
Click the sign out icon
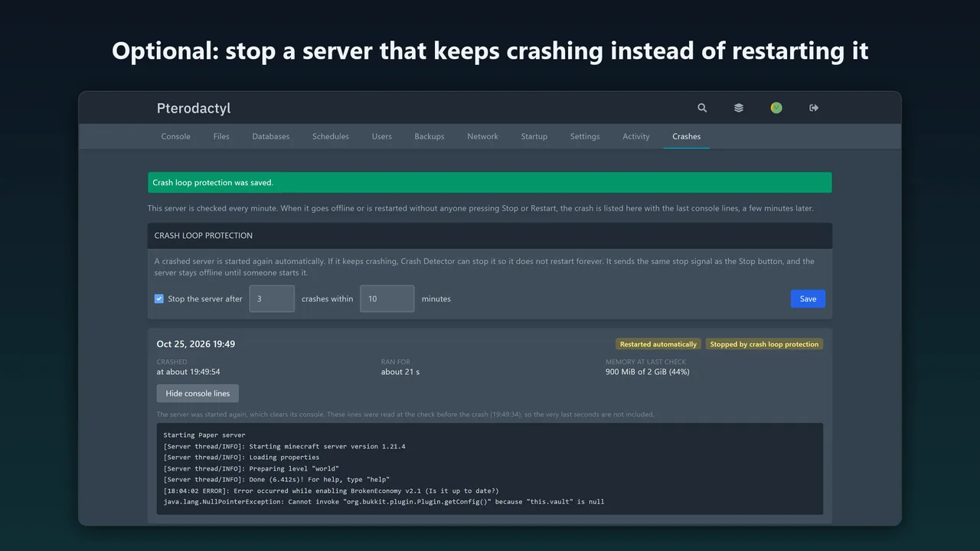point(814,108)
